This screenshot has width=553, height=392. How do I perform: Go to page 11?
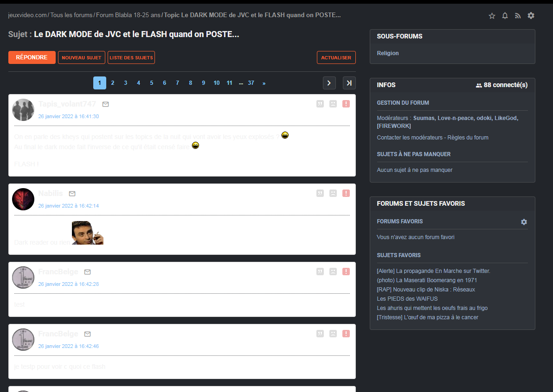pyautogui.click(x=229, y=83)
